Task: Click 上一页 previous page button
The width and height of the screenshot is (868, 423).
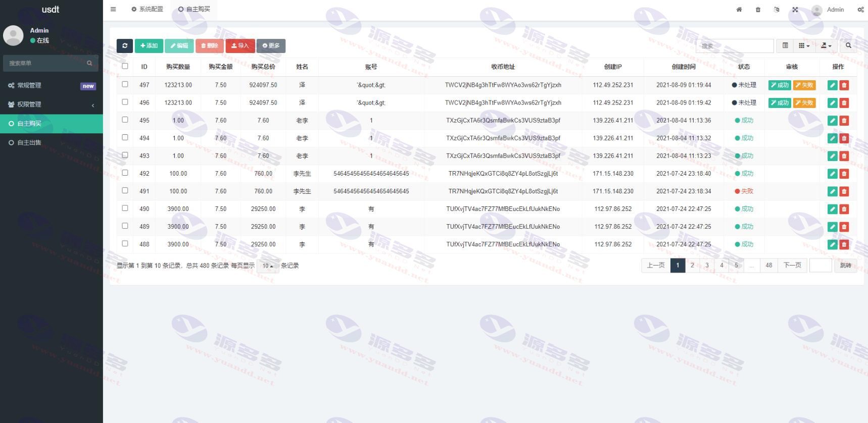Action: (656, 266)
